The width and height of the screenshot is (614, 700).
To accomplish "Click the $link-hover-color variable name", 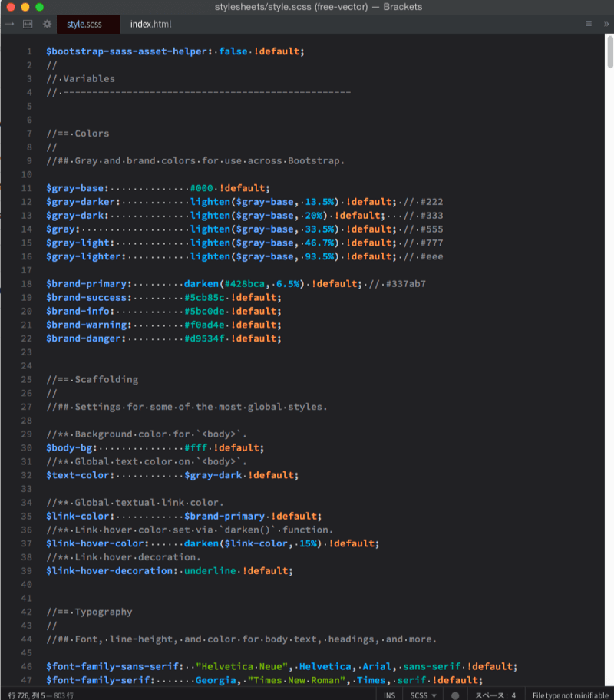I will click(x=95, y=543).
